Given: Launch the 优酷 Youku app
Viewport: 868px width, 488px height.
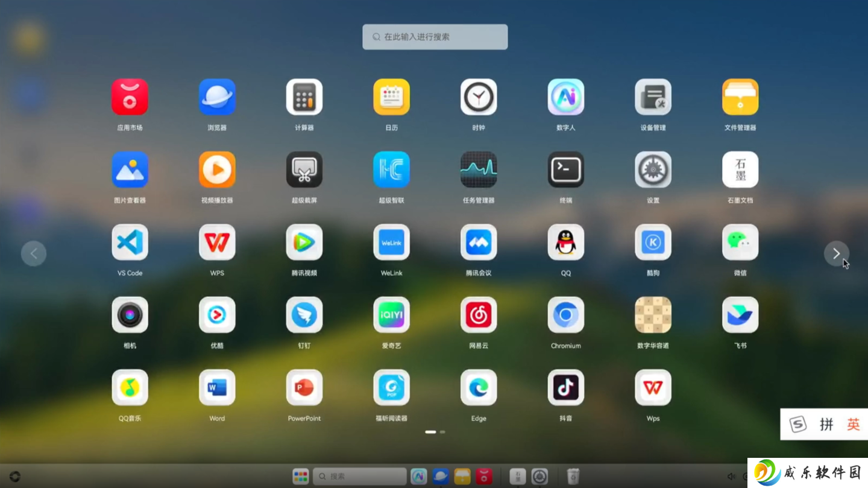Looking at the screenshot, I should point(217,315).
